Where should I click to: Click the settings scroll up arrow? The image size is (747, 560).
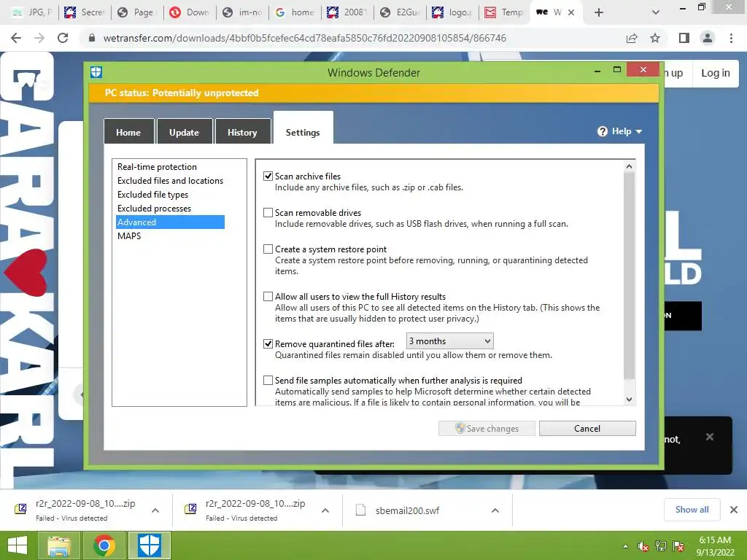pos(629,166)
